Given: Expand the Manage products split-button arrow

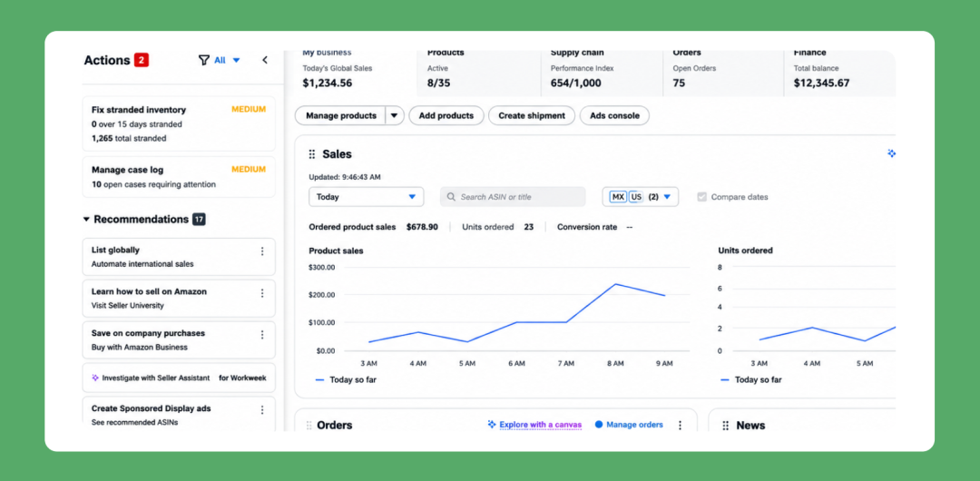Looking at the screenshot, I should click(395, 116).
